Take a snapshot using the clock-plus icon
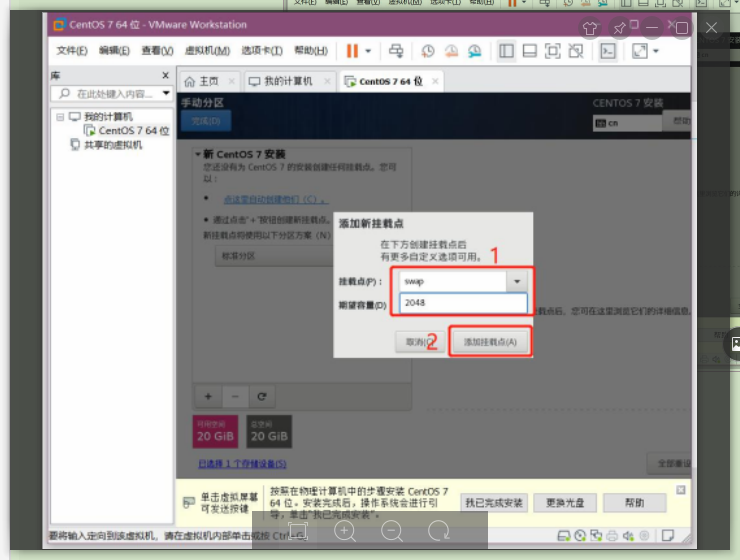Viewport: 740px width, 560px height. click(x=428, y=51)
